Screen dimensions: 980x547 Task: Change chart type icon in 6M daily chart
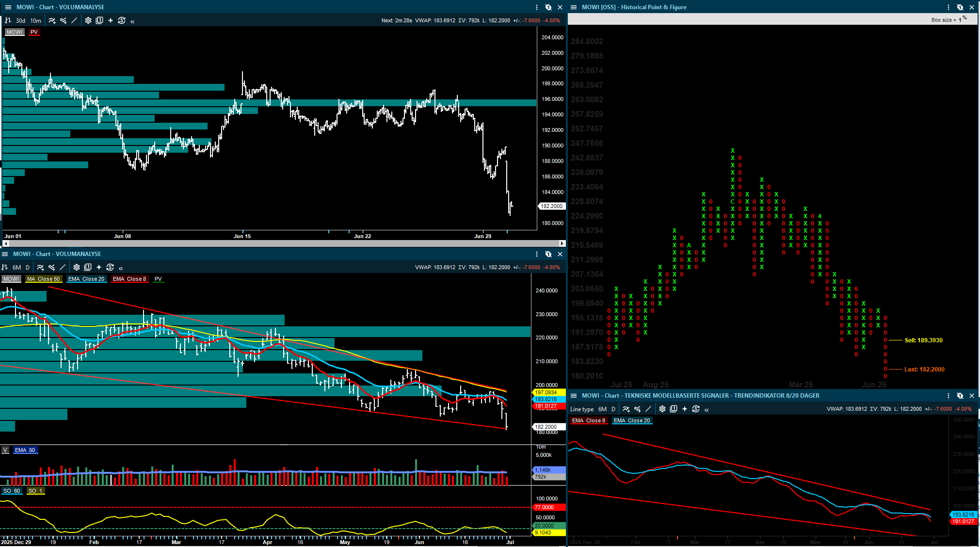click(5, 267)
